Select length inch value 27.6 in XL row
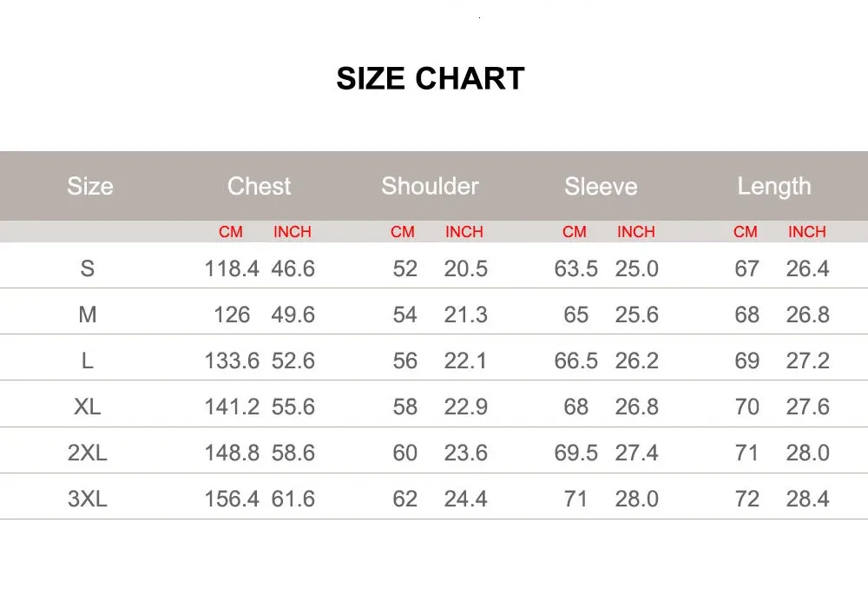Viewport: 868px width, 589px height. pyautogui.click(x=808, y=407)
